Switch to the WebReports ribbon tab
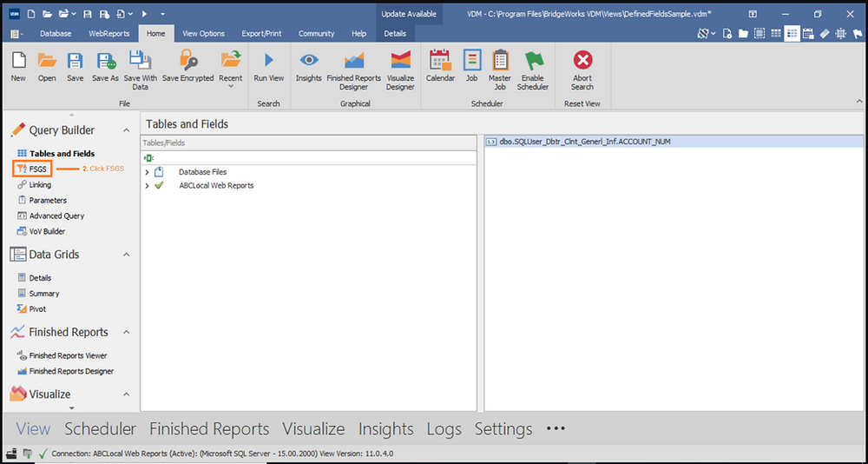This screenshot has height=464, width=868. point(109,33)
